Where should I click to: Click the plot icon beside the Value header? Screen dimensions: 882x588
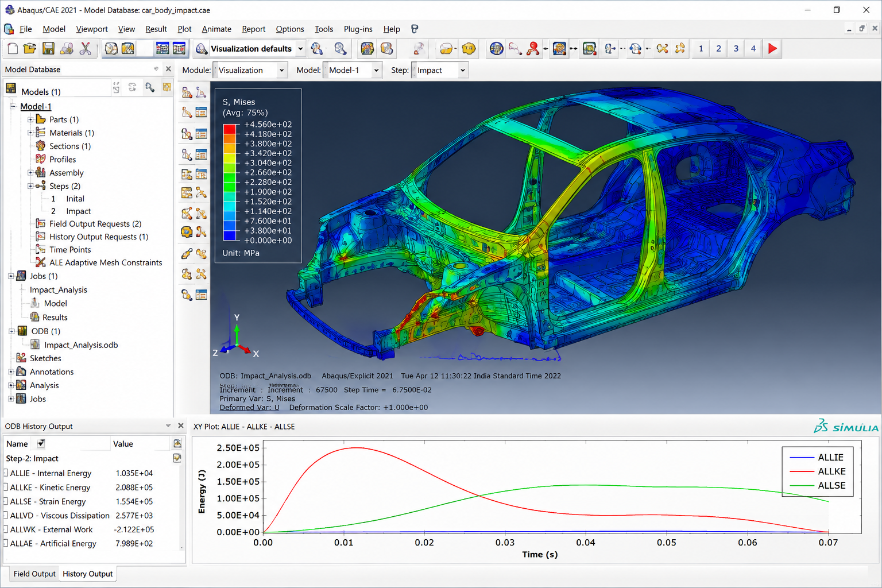click(177, 443)
